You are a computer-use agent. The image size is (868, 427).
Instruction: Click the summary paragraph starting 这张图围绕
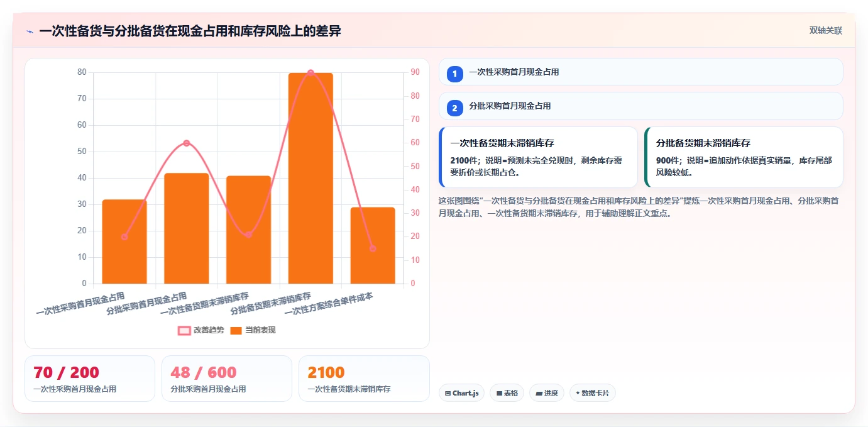coord(638,207)
